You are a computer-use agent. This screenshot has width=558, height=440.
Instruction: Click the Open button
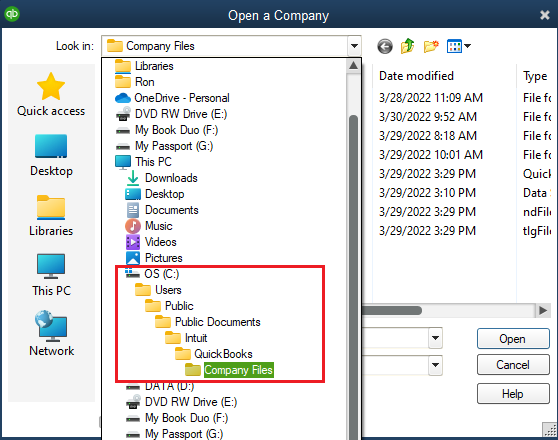point(513,339)
